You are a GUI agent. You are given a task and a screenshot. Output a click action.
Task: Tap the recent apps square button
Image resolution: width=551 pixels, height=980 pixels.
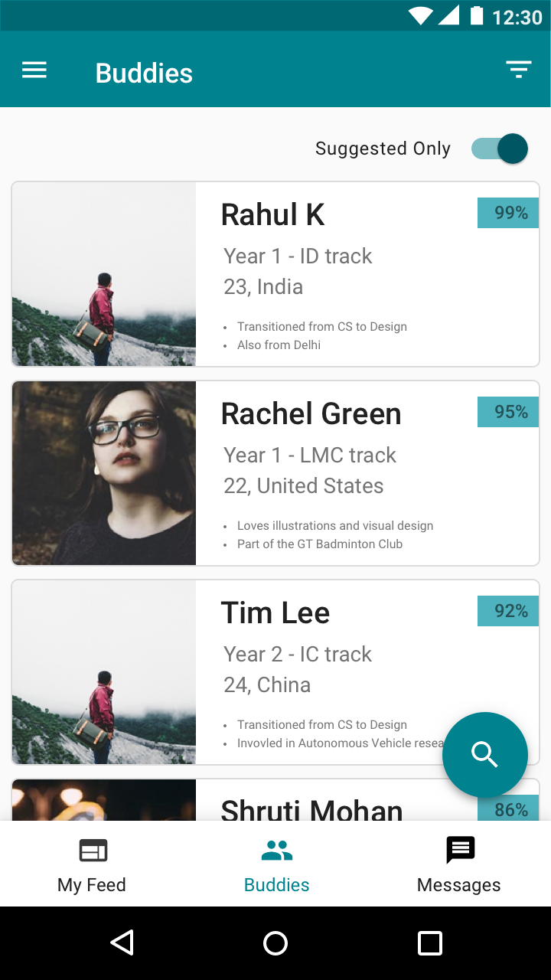(430, 942)
